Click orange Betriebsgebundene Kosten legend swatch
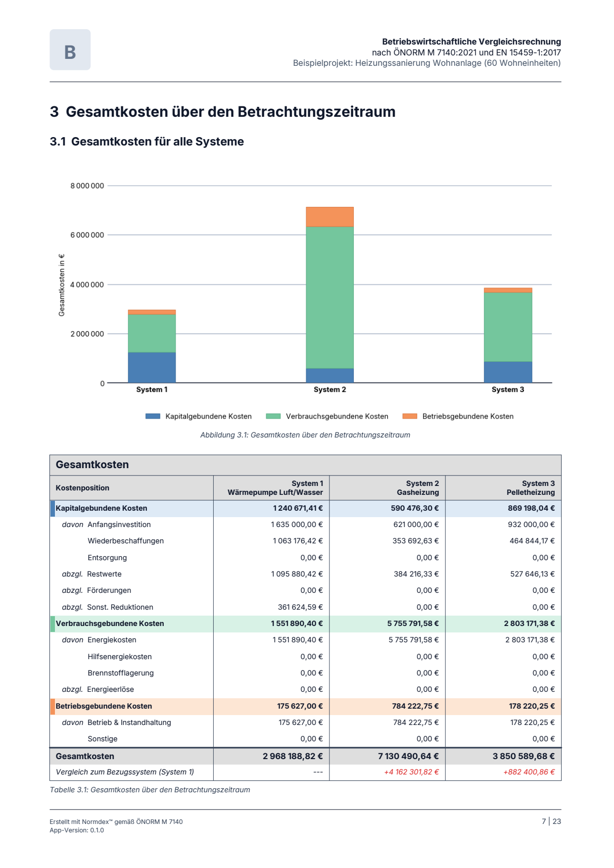Viewport: 614px width, 868px height. (x=410, y=416)
